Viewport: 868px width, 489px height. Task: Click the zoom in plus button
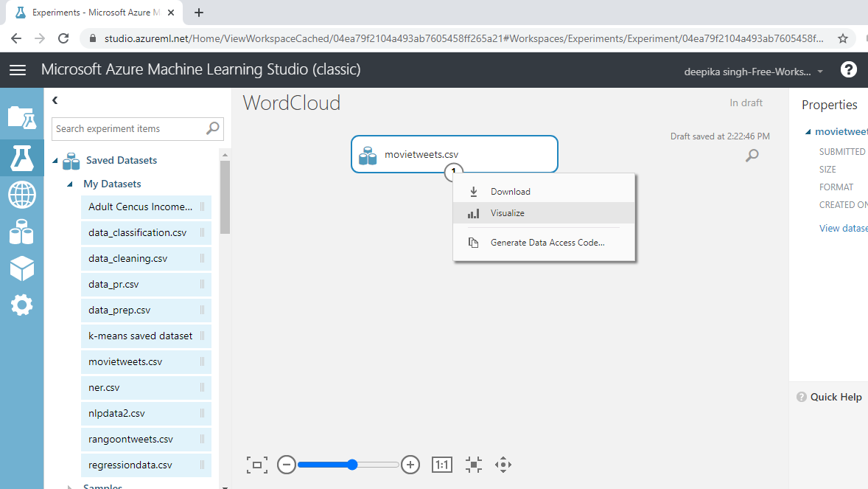[410, 465]
